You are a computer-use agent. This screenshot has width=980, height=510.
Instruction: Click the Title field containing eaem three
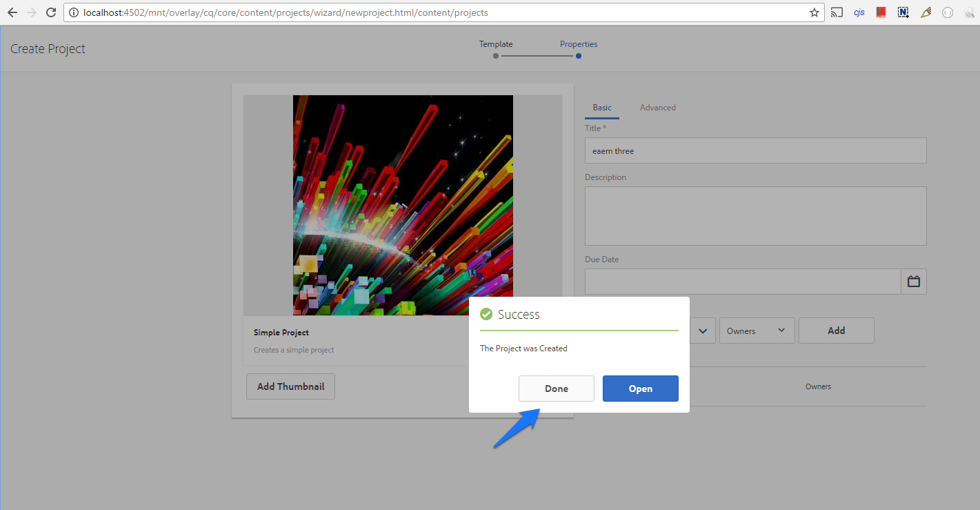coord(756,150)
